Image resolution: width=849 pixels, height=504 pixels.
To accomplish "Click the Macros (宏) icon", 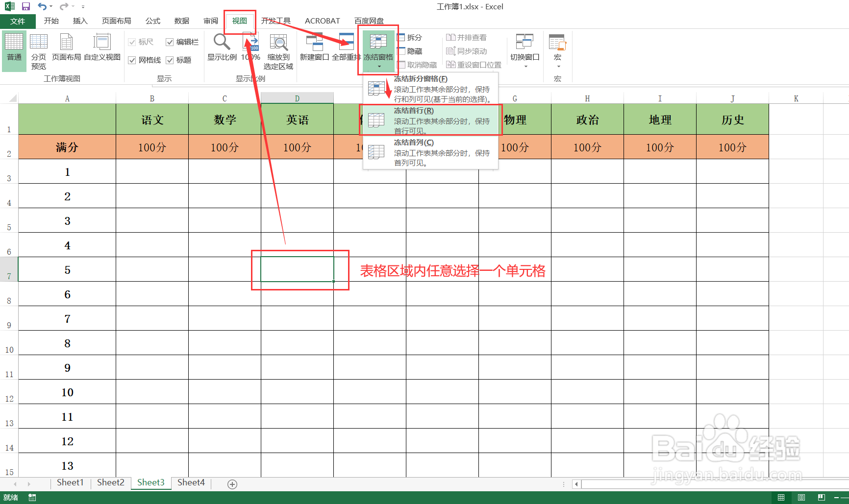I will (557, 42).
